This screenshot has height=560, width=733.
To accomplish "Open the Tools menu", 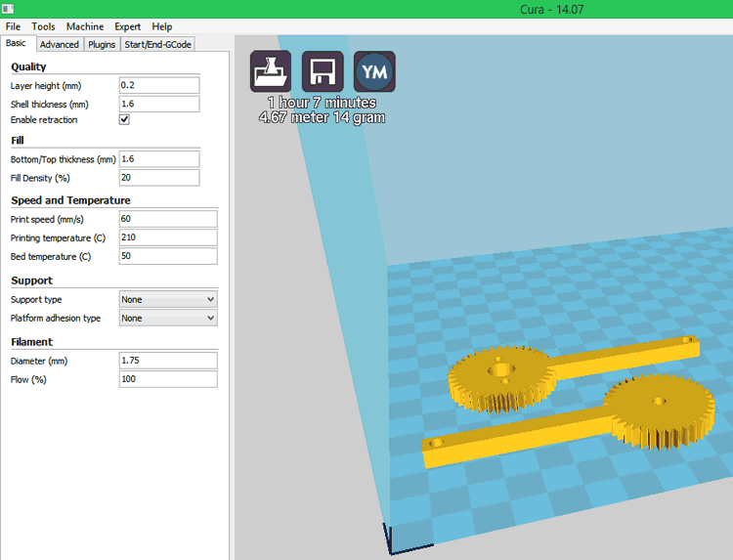I will (x=43, y=26).
